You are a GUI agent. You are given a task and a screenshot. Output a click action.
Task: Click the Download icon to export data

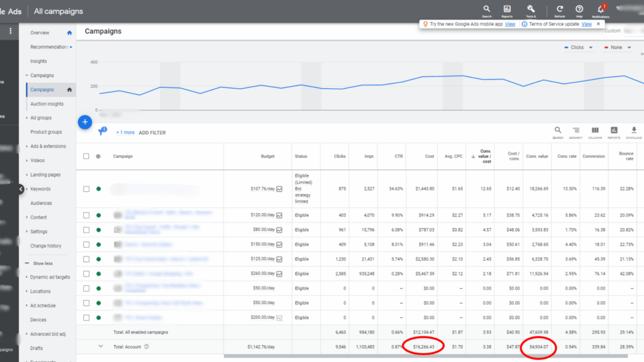point(634,128)
